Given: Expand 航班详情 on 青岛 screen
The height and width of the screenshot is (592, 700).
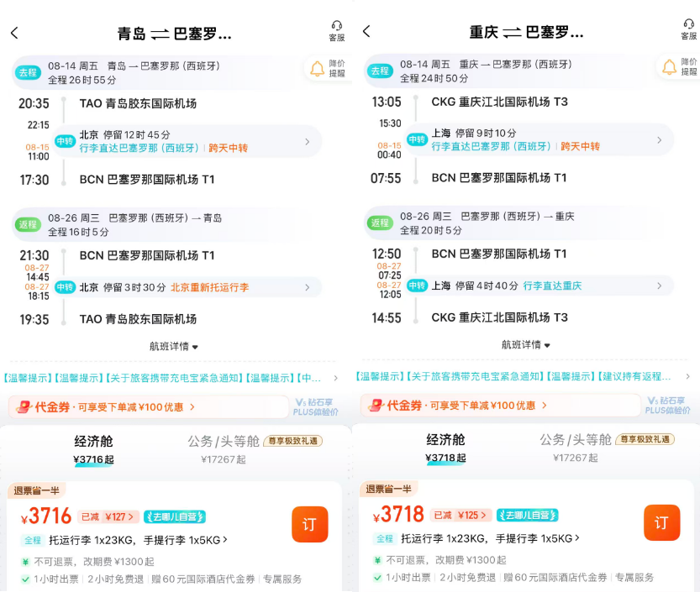Looking at the screenshot, I should point(174,346).
